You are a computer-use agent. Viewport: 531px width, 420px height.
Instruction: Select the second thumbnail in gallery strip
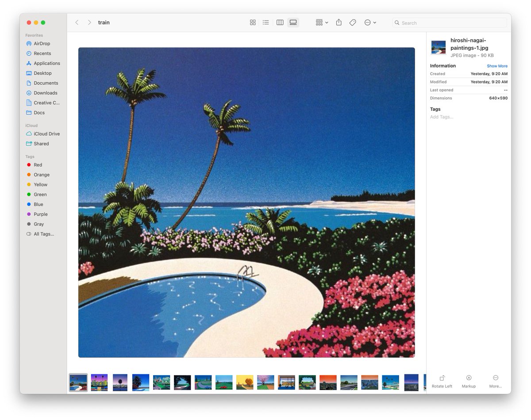point(99,382)
